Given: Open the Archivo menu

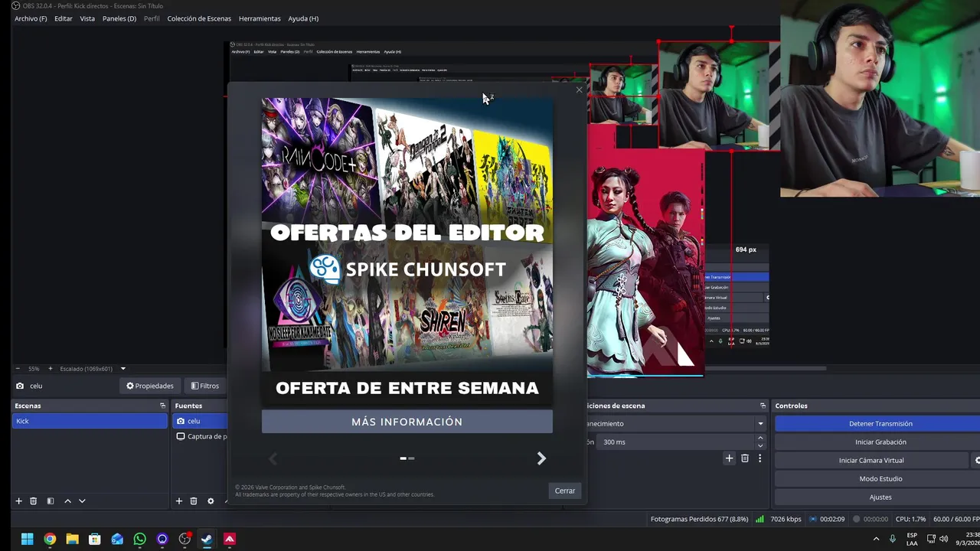Looking at the screenshot, I should point(31,18).
